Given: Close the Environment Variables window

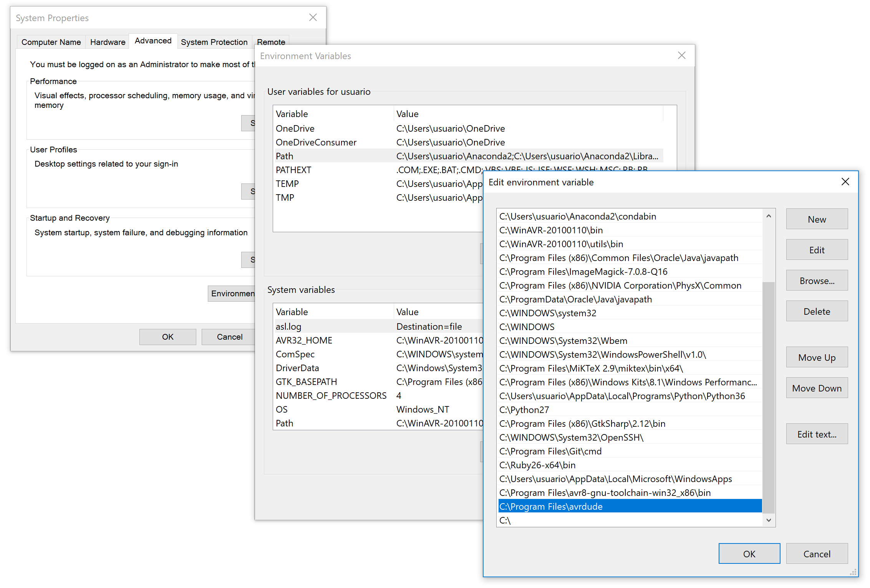Looking at the screenshot, I should point(682,56).
